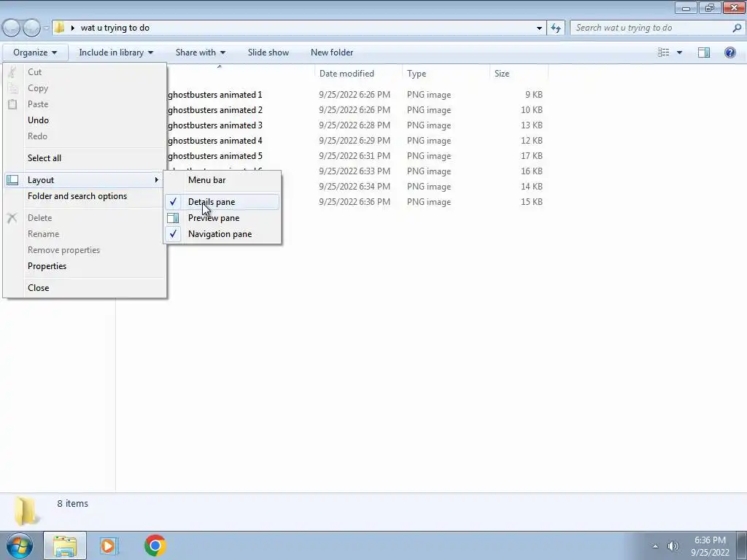Screen dimensions: 747x560
Task: Click the search magnifier icon
Action: [x=737, y=28]
